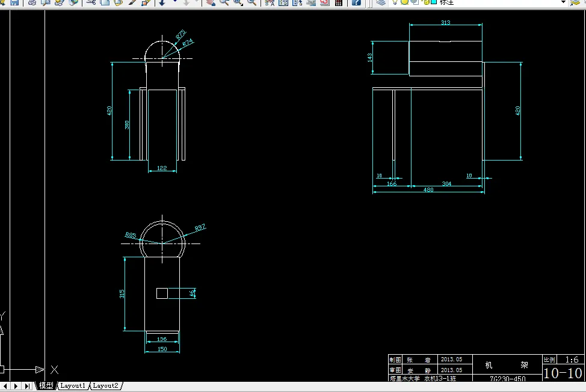Select the Zoom Realtime magnifier

click(224, 2)
